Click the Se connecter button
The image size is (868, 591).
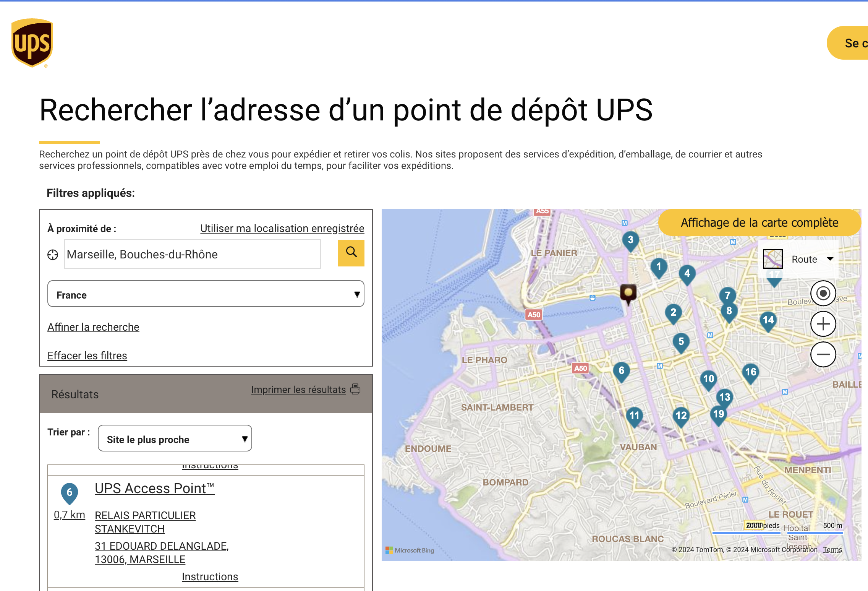point(856,43)
